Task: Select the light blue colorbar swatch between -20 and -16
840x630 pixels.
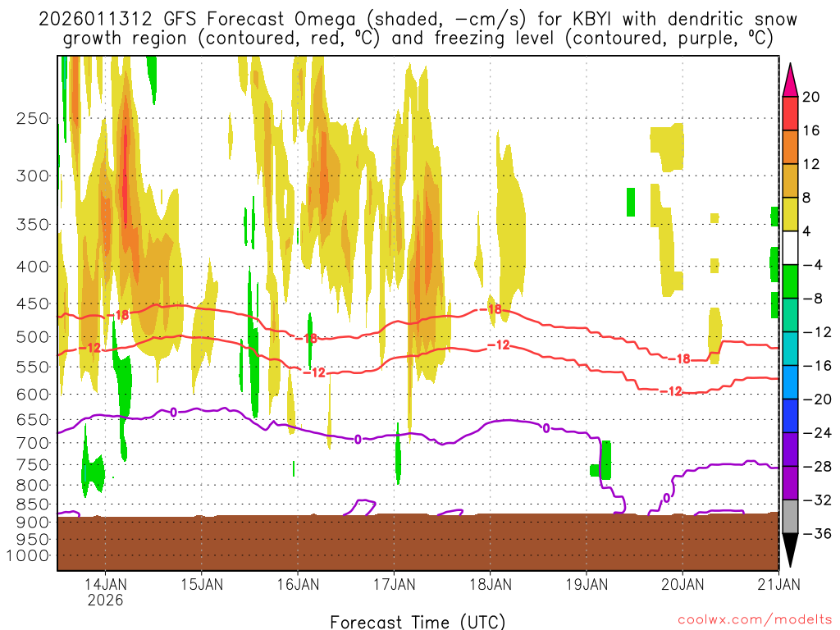Action: (790, 382)
